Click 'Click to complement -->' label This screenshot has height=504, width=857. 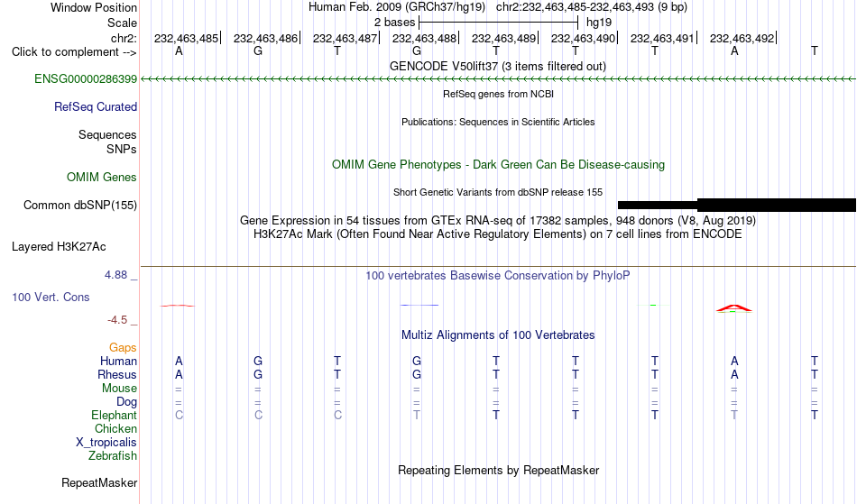(74, 52)
